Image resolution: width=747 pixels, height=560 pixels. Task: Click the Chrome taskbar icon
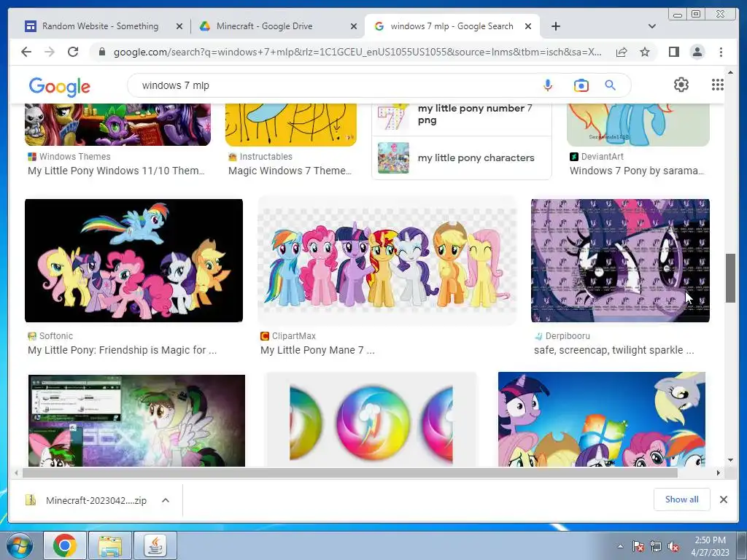pos(65,545)
